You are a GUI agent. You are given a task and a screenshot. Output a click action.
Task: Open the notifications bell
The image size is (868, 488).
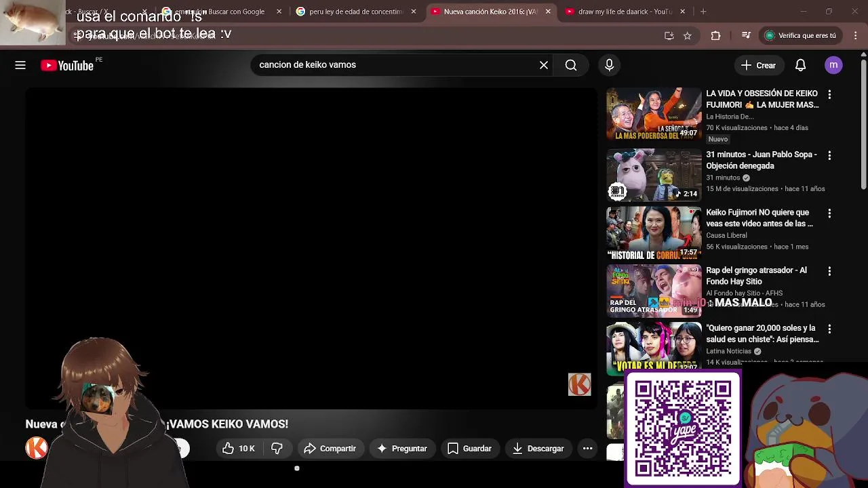[x=800, y=65]
